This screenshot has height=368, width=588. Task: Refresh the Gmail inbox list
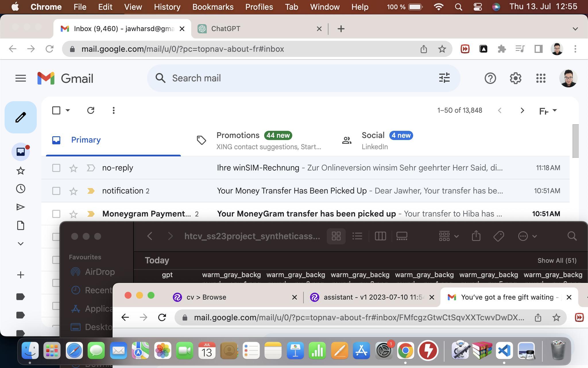[91, 110]
